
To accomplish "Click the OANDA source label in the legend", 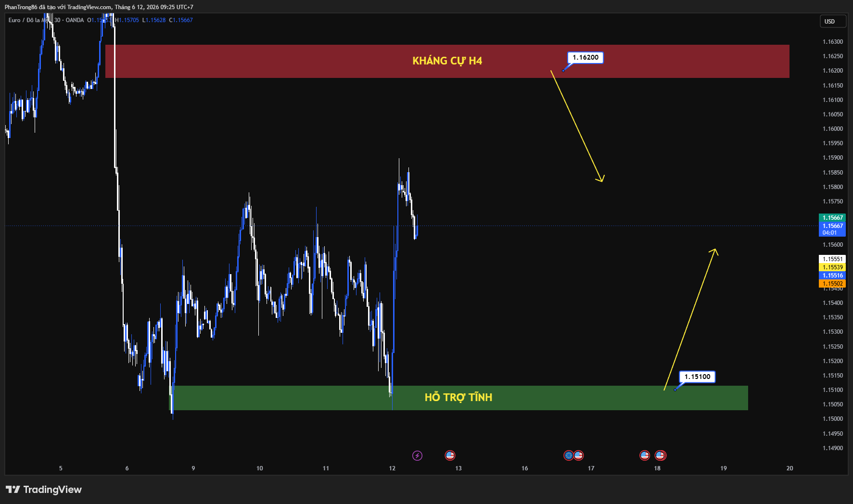I will pyautogui.click(x=75, y=20).
